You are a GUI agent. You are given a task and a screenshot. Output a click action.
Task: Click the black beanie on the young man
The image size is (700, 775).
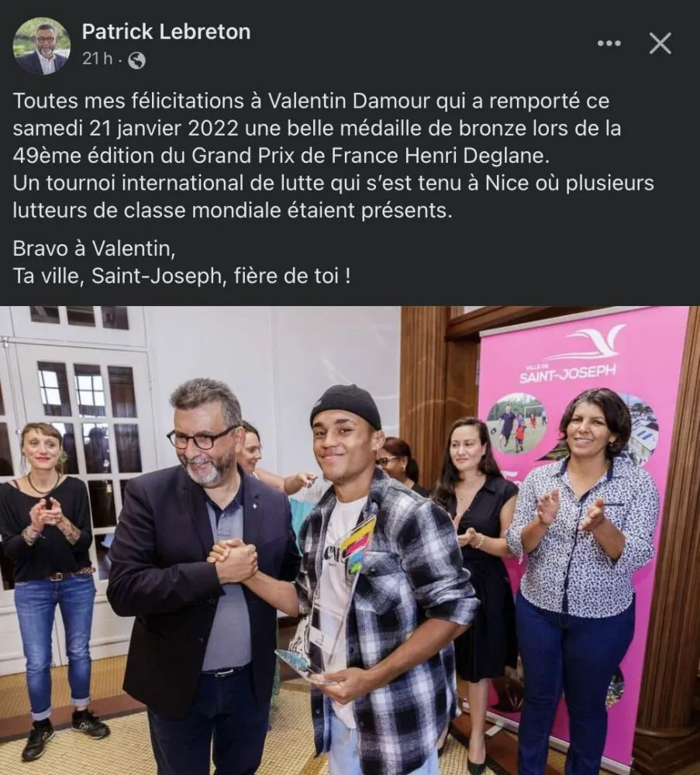click(346, 406)
